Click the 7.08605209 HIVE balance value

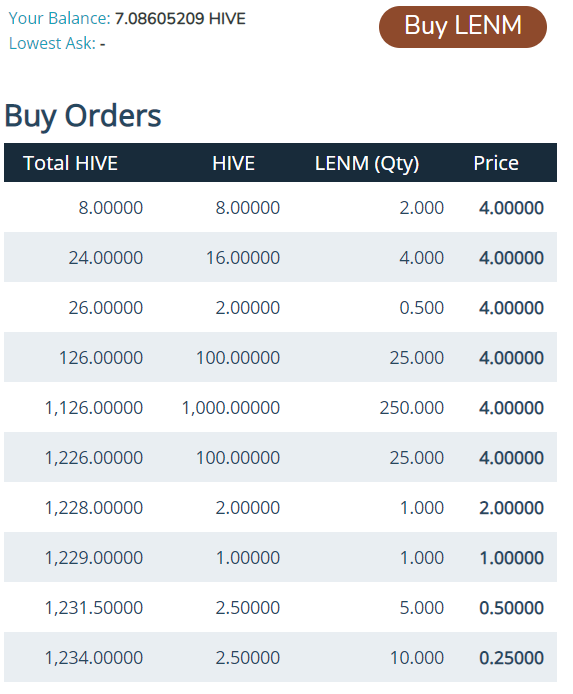[180, 18]
